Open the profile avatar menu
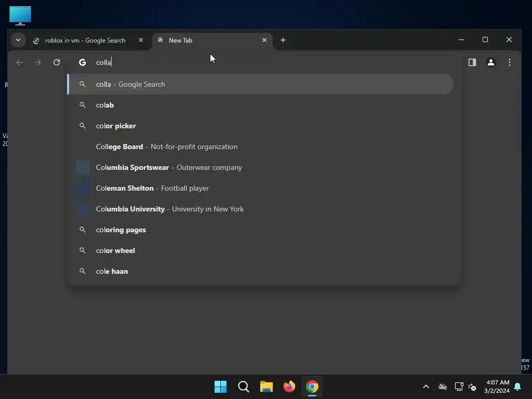The height and width of the screenshot is (399, 532). (x=490, y=62)
